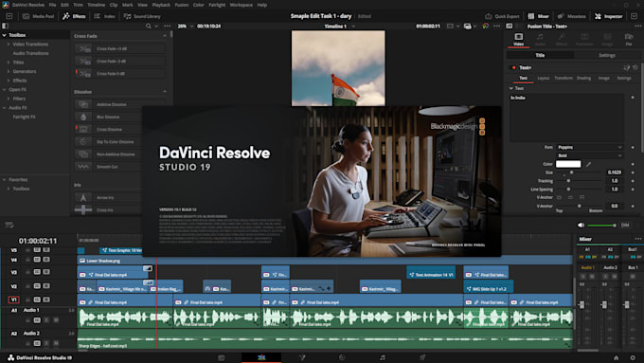Switch to the Title tab in Inspector
Screen dimensions: 644x363
[540, 55]
